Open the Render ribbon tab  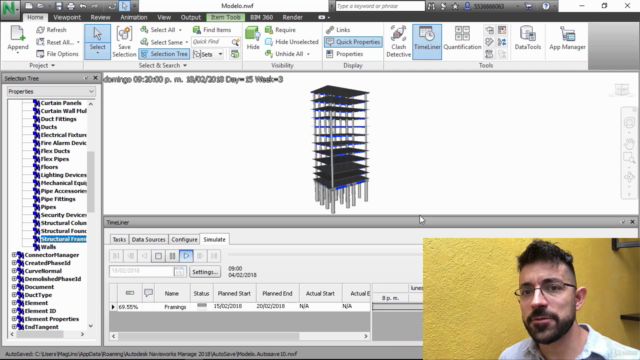pyautogui.click(x=292, y=17)
